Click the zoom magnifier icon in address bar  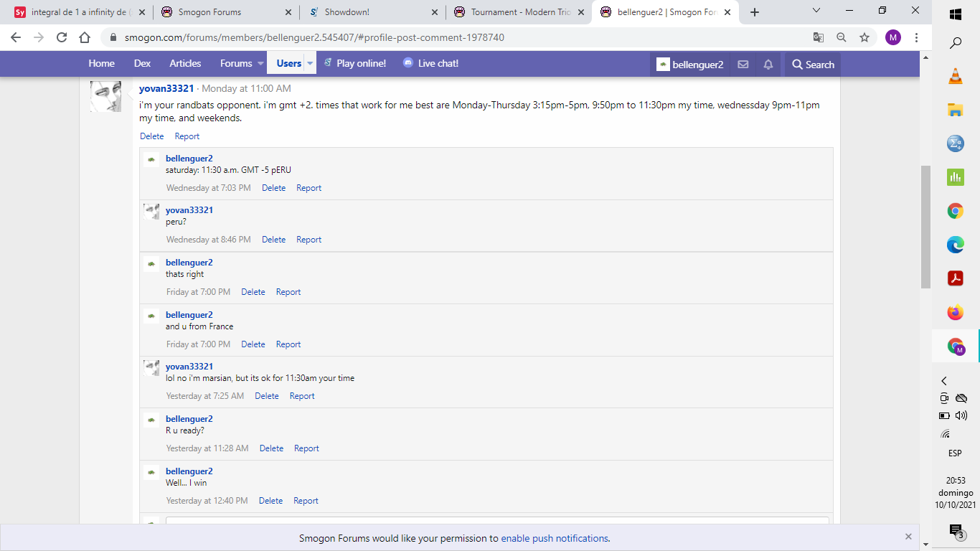[x=842, y=37]
